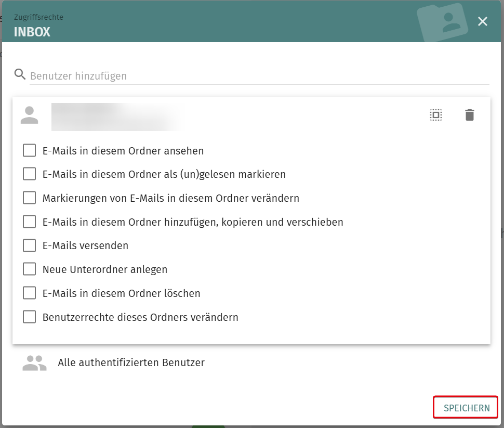Enable 'hinzufügen, kopieren und verschieben' checkbox

[30, 222]
